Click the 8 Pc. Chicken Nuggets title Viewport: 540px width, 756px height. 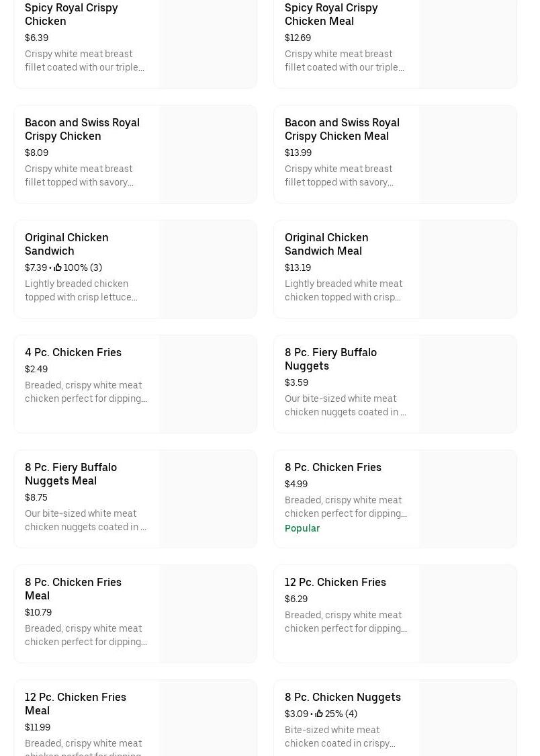[343, 697]
